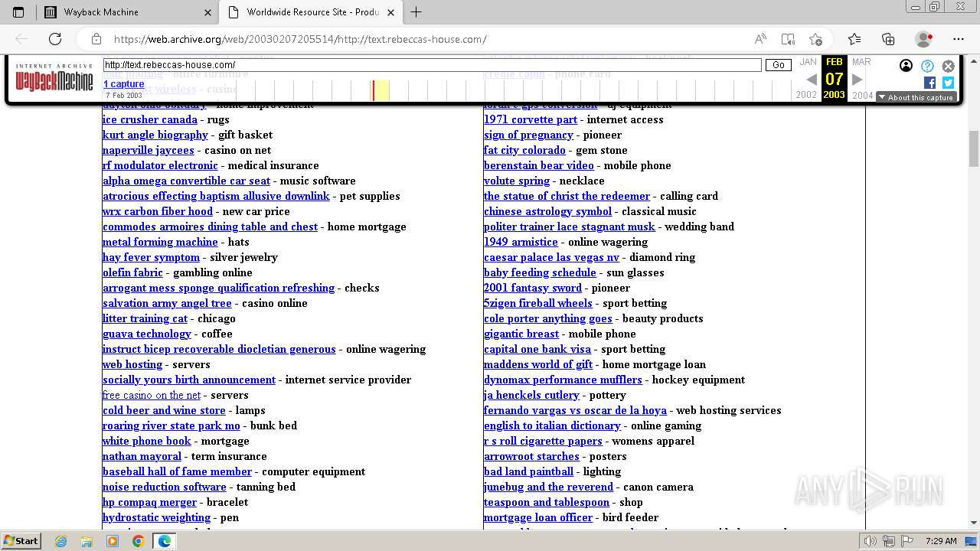Open kurt angle biography link
This screenshot has width=980, height=551.
(x=155, y=135)
